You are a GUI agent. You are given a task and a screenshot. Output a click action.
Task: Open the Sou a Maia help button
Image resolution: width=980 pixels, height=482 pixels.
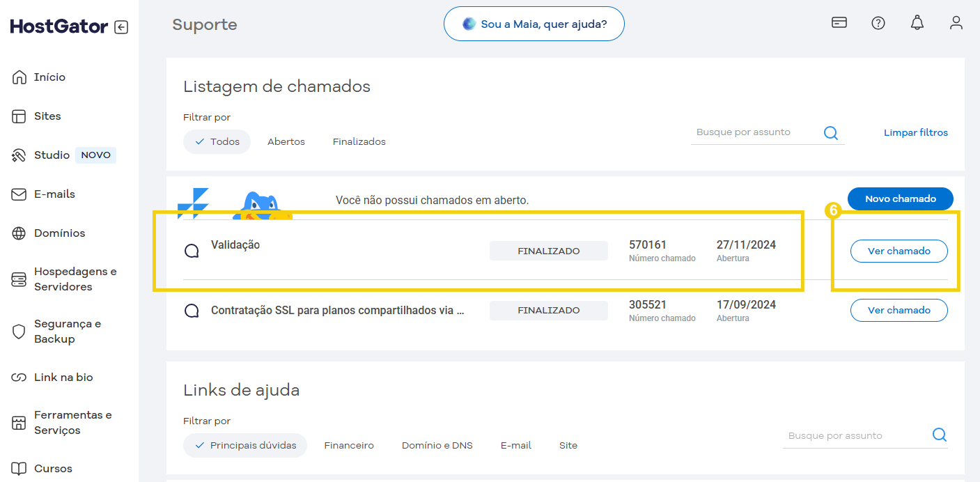click(x=534, y=24)
